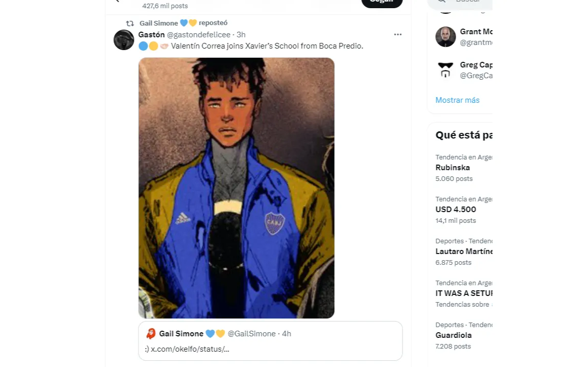Open the Lautaro Martínez trend under Deportes
This screenshot has width=588, height=367.
(x=464, y=251)
